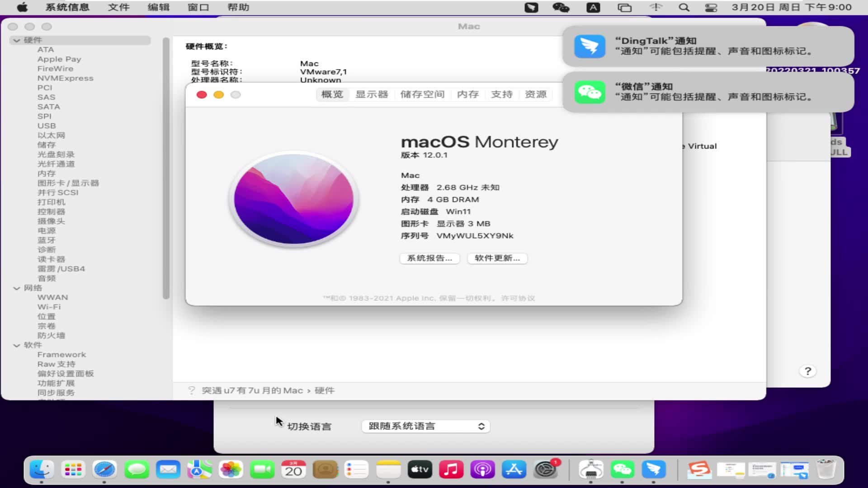Select Wi-Fi in the network list
This screenshot has width=868, height=488.
click(49, 307)
